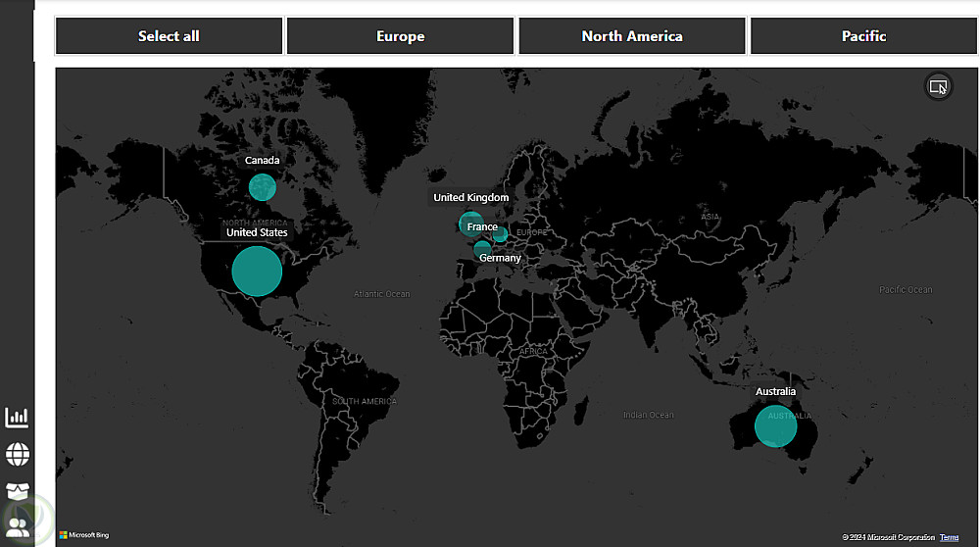The height and width of the screenshot is (547, 980).
Task: Toggle the map selection mode icon
Action: (x=938, y=87)
